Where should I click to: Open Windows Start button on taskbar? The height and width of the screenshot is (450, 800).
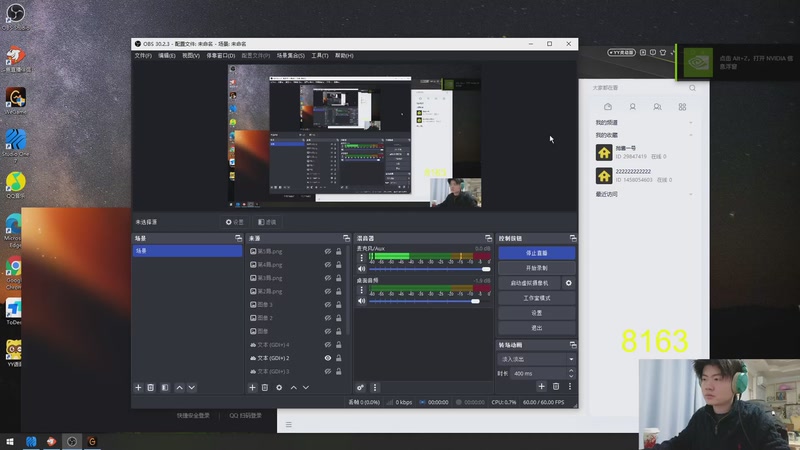(10, 441)
